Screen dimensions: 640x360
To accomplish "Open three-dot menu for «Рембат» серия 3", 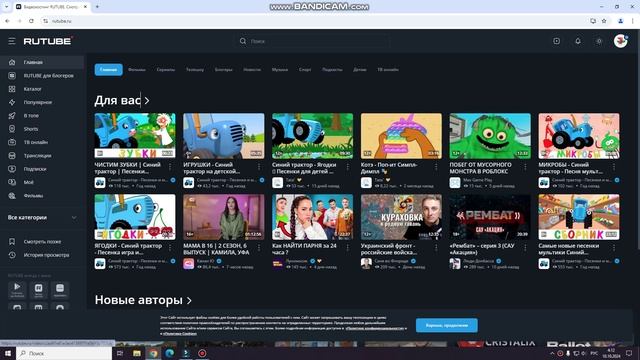I will click(x=525, y=248).
